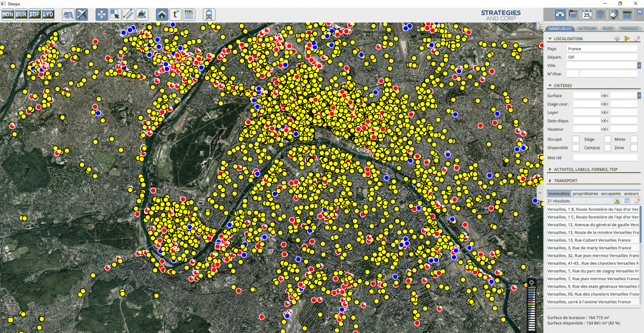644x333 pixels.
Task: Select the distance measuring ruler tool
Action: 128,14
